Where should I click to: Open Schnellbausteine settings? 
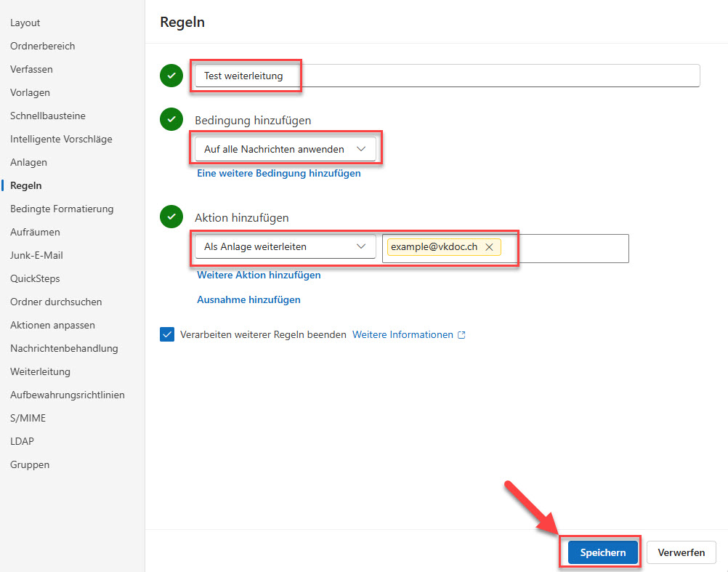click(x=48, y=116)
